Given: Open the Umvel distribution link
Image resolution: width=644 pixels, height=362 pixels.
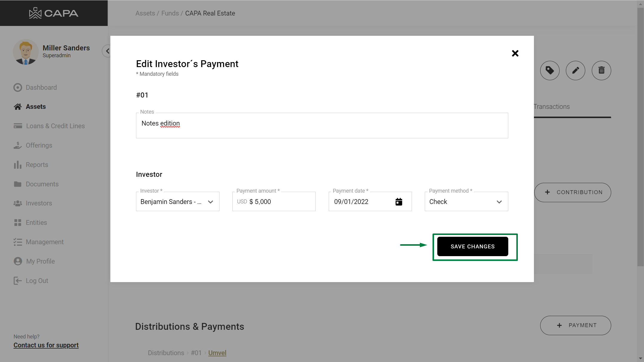Looking at the screenshot, I should 217,353.
